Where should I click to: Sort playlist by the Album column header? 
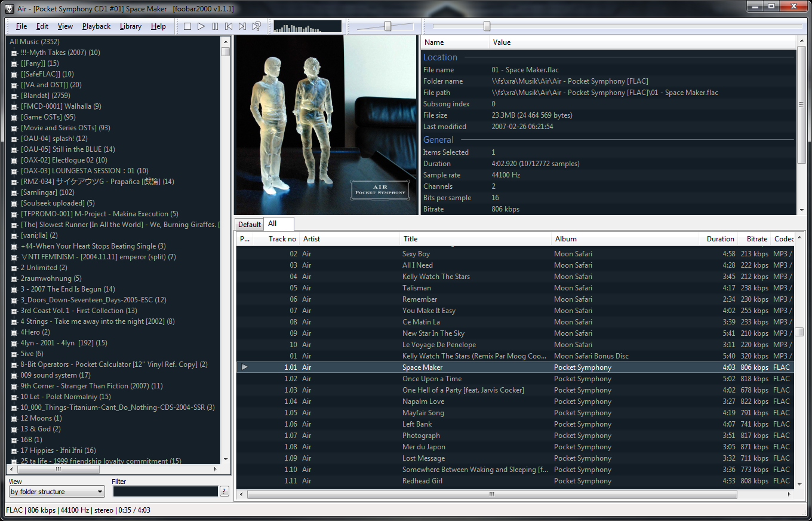pos(625,239)
